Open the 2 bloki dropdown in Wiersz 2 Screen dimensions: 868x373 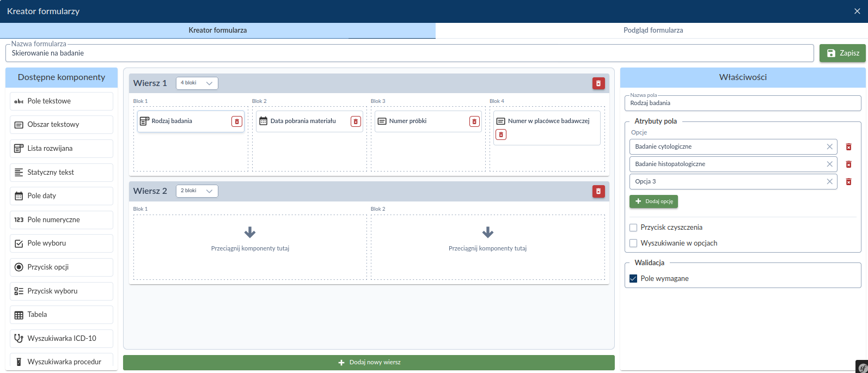(197, 191)
